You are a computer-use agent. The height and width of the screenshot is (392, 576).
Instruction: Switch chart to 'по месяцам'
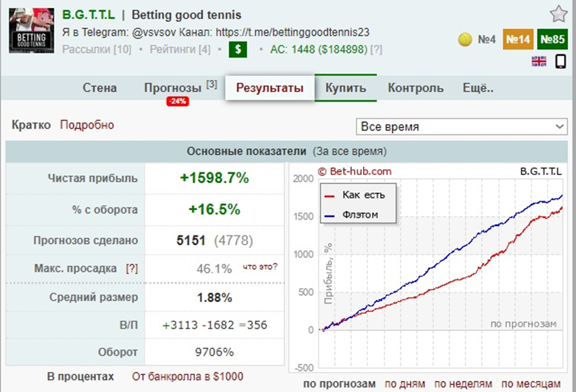531,384
